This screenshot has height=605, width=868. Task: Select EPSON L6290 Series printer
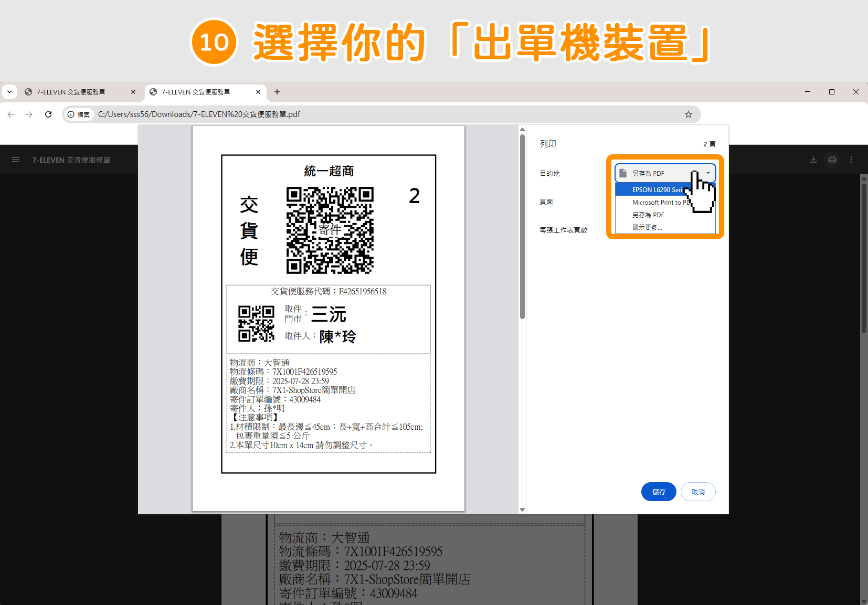pyautogui.click(x=665, y=189)
